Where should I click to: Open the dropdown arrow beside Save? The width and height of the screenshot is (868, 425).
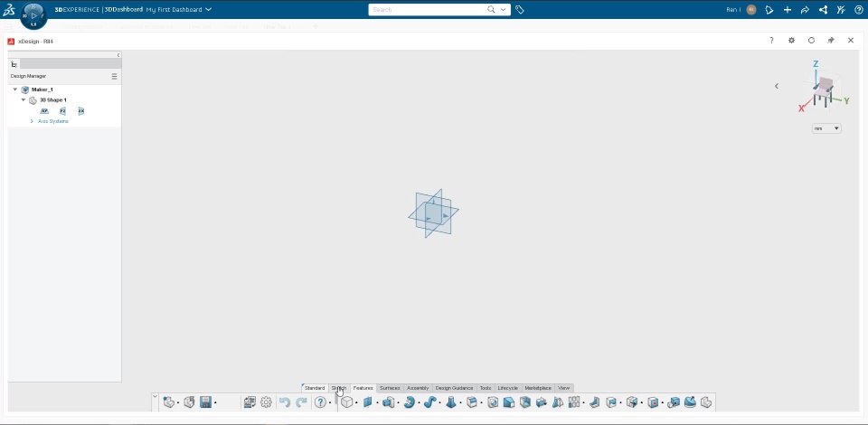pyautogui.click(x=216, y=403)
